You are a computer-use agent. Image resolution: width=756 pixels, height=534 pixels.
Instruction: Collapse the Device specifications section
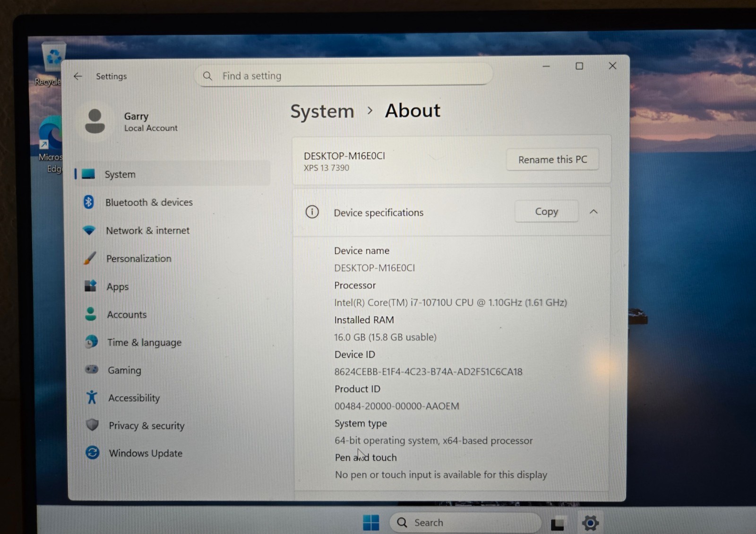point(593,212)
